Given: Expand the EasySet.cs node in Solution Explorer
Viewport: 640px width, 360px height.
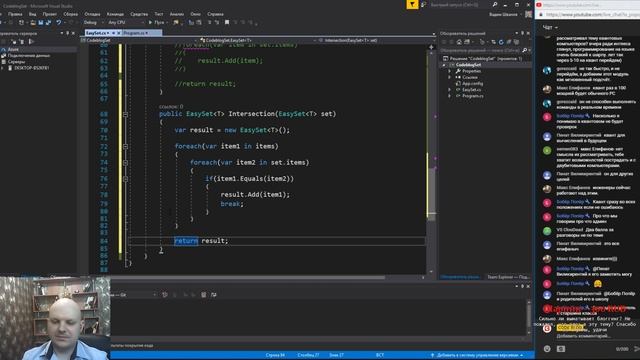Looking at the screenshot, I should [450, 89].
